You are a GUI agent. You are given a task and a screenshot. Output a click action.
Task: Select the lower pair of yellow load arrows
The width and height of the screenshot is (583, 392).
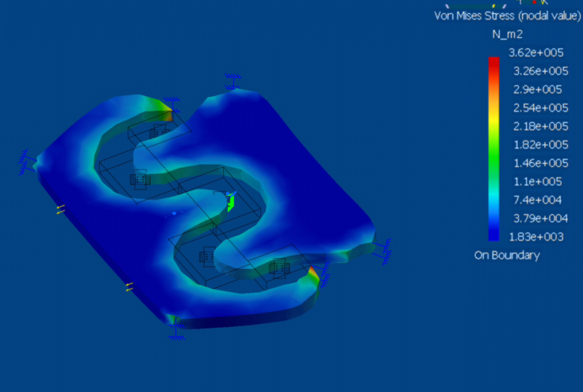130,286
